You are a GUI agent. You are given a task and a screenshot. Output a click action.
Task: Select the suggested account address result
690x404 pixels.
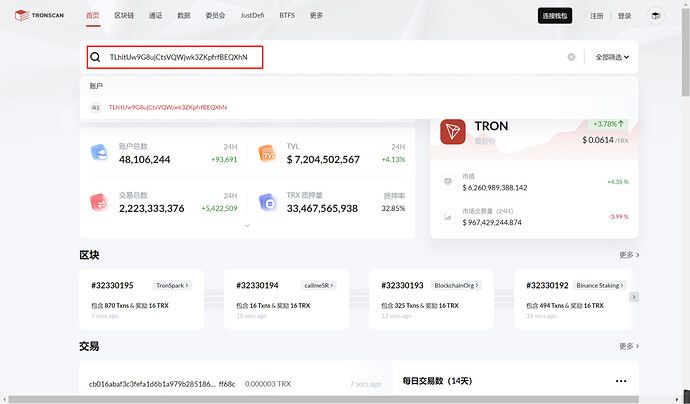[168, 107]
